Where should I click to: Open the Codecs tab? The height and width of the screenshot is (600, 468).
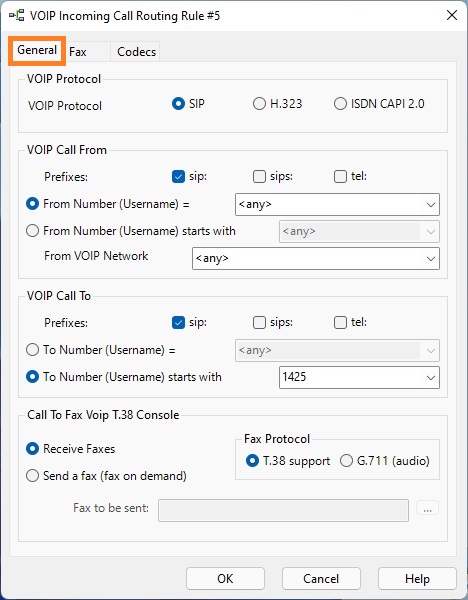(x=136, y=52)
